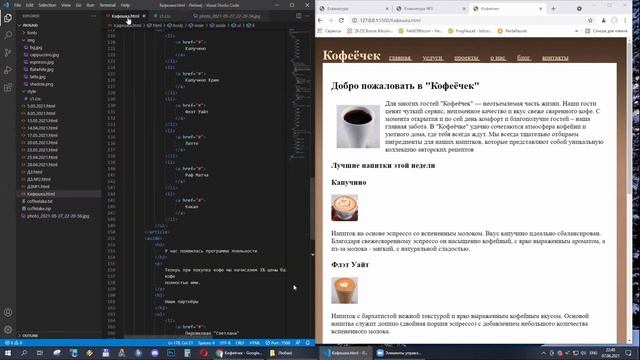Screen dimensions: 640x360
Task: Bookmark this page with the star icon
Action: [x=590, y=20]
